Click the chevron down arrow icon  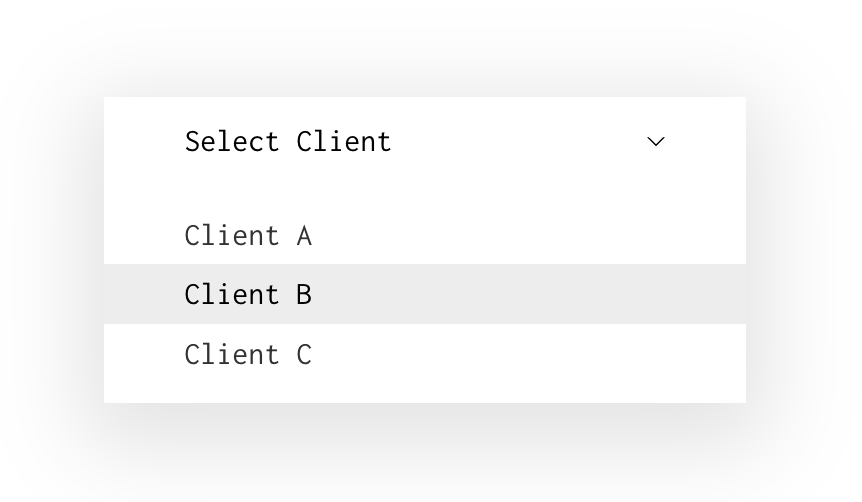656,142
